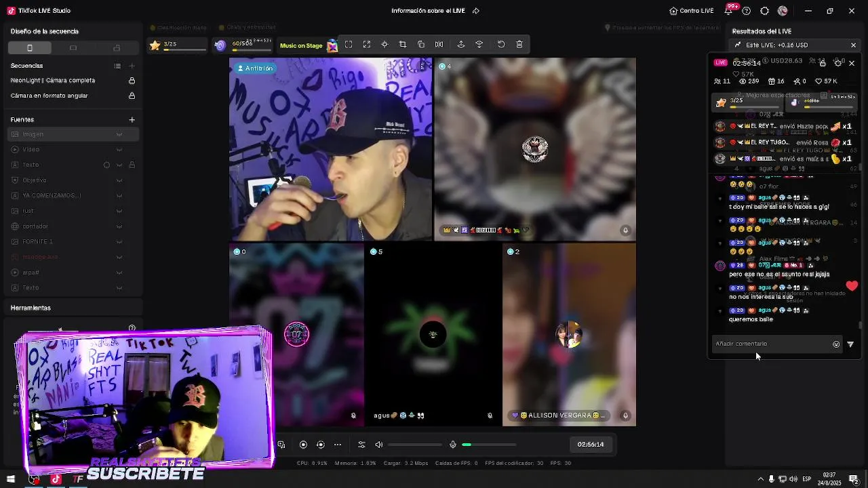Mute the speaker volume icon
868x488 pixels.
[x=379, y=445]
